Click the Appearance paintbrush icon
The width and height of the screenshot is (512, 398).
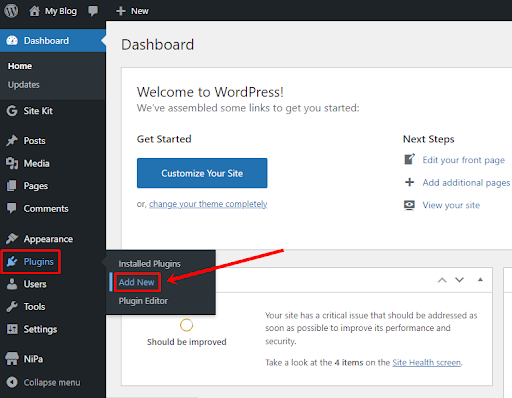pyautogui.click(x=12, y=239)
